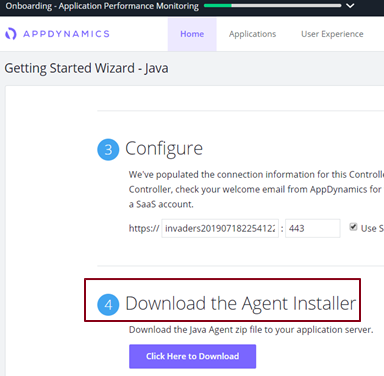Click the controller host name field
Screen dimensions: 384x376
pos(220,228)
